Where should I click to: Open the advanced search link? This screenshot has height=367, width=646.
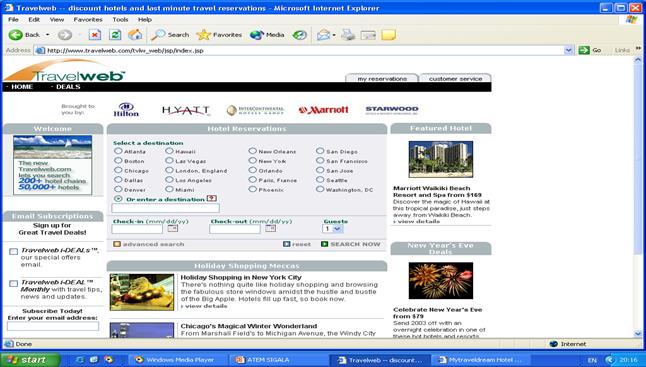tap(149, 244)
